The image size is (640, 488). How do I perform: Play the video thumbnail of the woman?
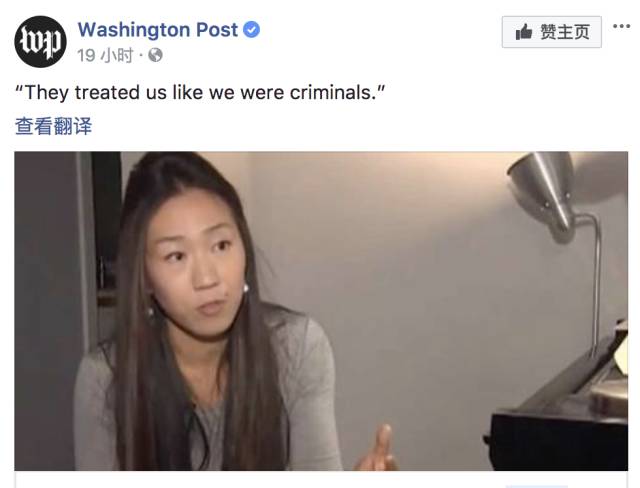point(321,311)
